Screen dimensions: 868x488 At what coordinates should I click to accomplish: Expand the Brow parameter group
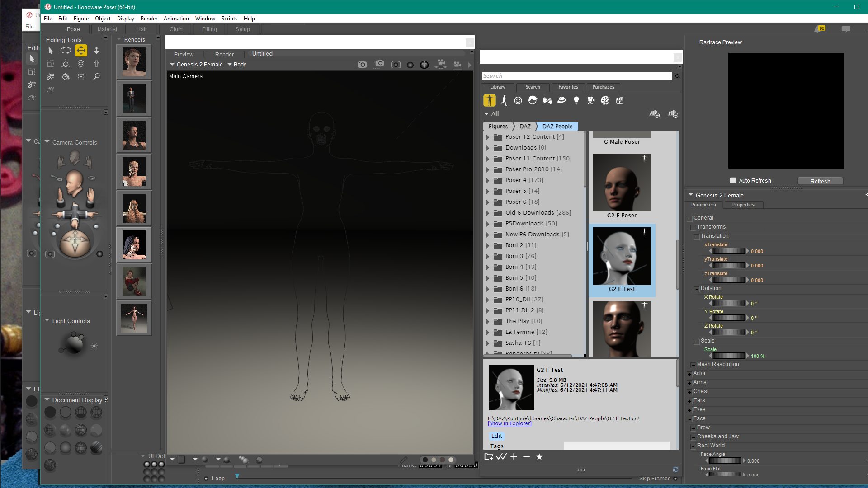coord(693,428)
